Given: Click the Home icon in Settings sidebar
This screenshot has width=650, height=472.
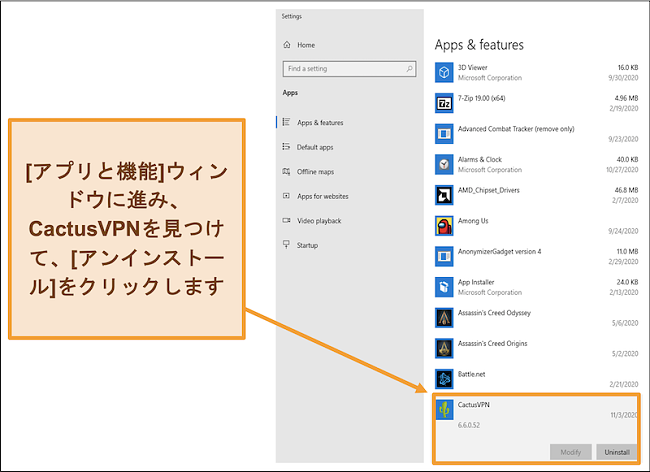Looking at the screenshot, I should click(x=287, y=45).
